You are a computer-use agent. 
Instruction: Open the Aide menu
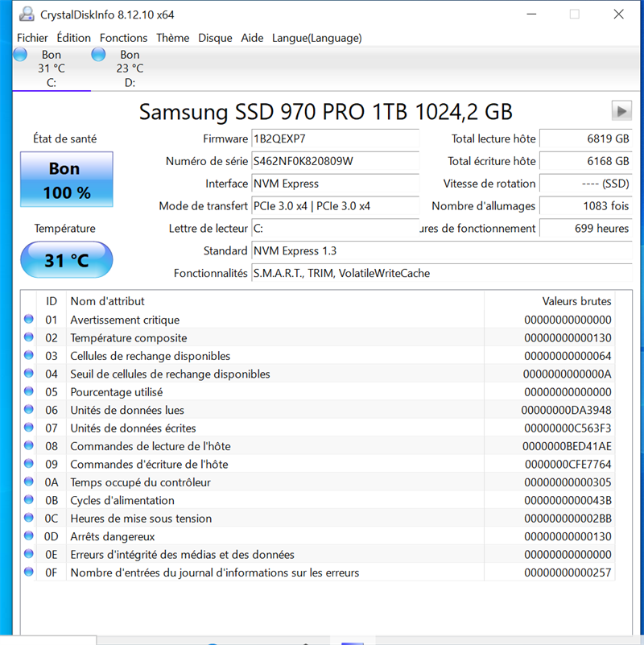(x=252, y=38)
